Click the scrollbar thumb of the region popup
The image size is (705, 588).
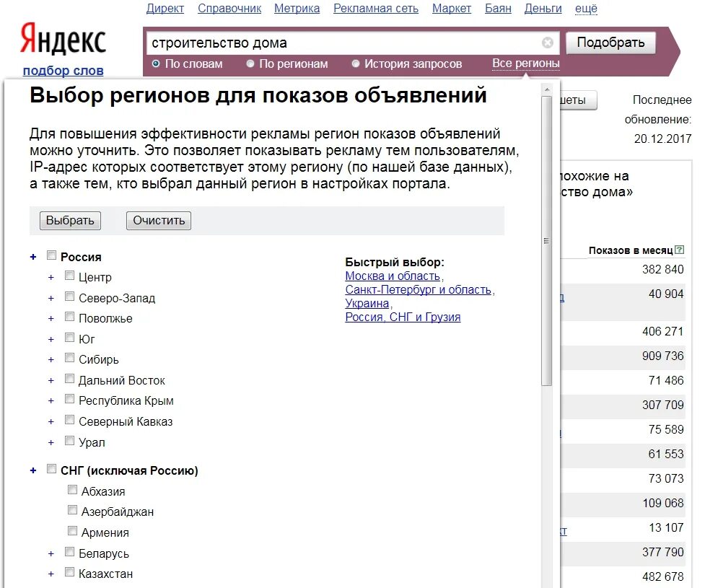(x=547, y=241)
